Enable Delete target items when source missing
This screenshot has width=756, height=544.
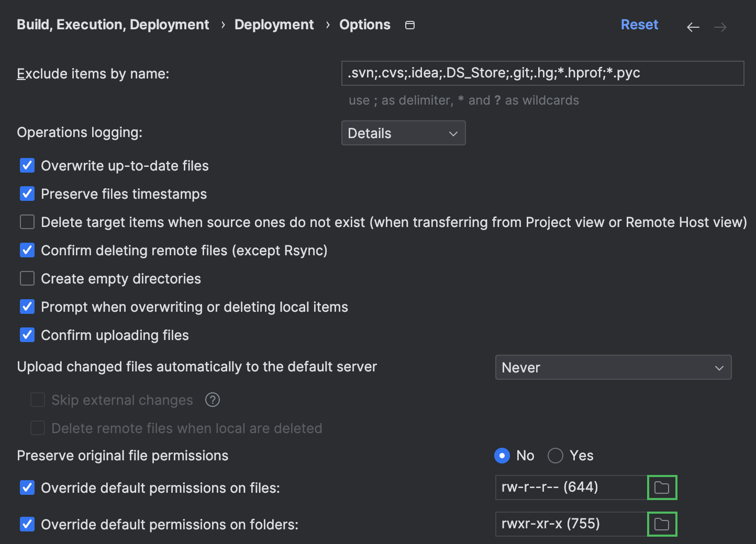point(27,222)
